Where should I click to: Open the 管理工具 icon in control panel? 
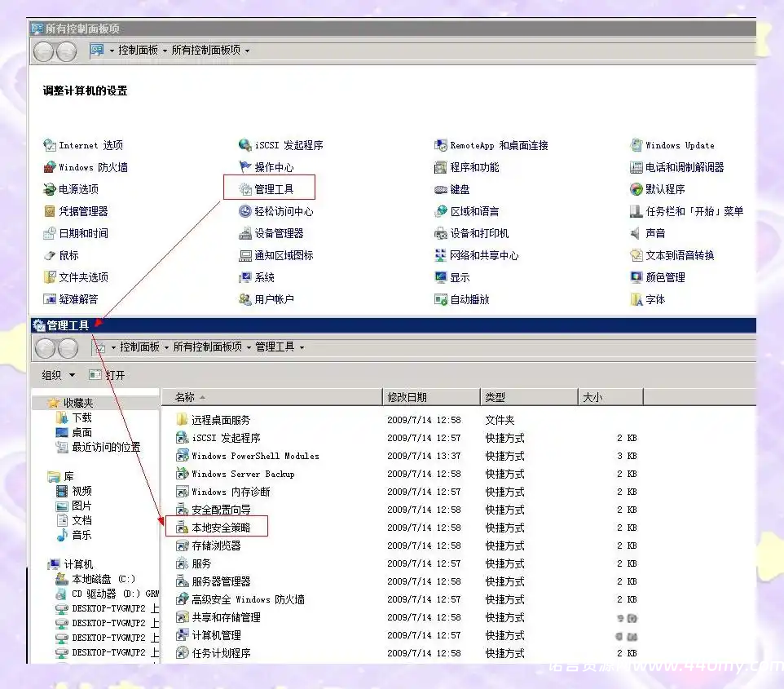[245, 190]
